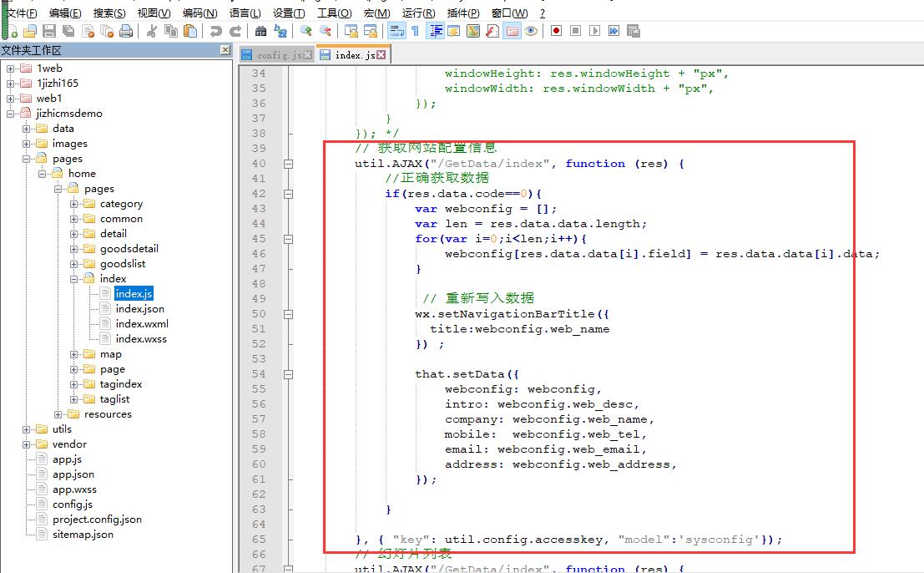Open the 编辑(E) menu

point(65,13)
